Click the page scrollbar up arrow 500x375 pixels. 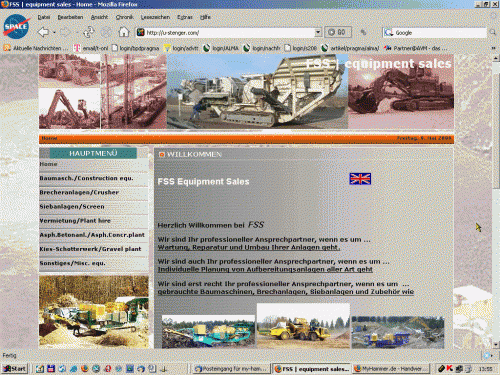click(x=496, y=58)
